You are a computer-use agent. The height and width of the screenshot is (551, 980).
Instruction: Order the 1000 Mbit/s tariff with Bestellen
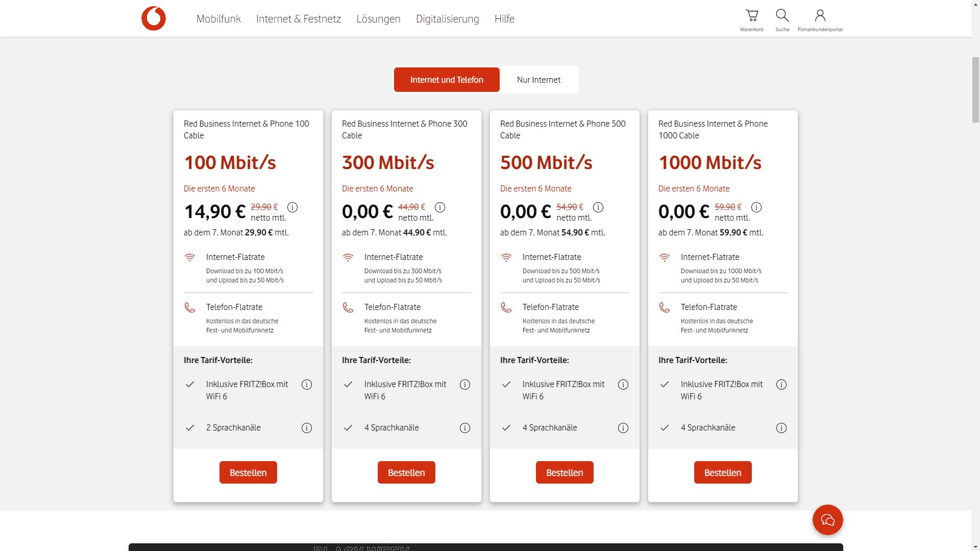point(723,472)
